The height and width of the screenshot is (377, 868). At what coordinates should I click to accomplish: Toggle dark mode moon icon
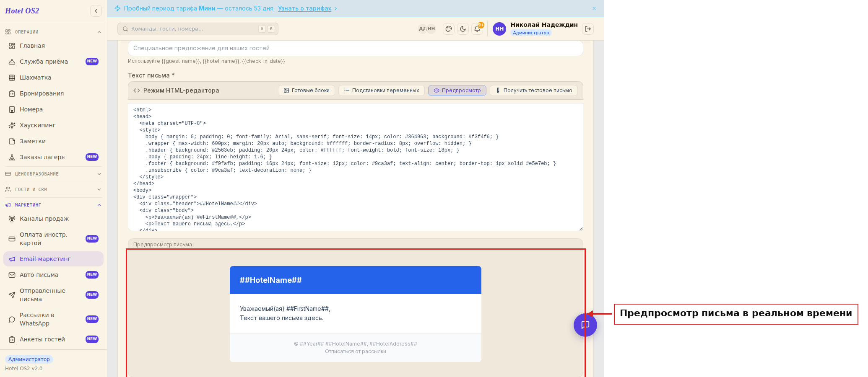(463, 29)
